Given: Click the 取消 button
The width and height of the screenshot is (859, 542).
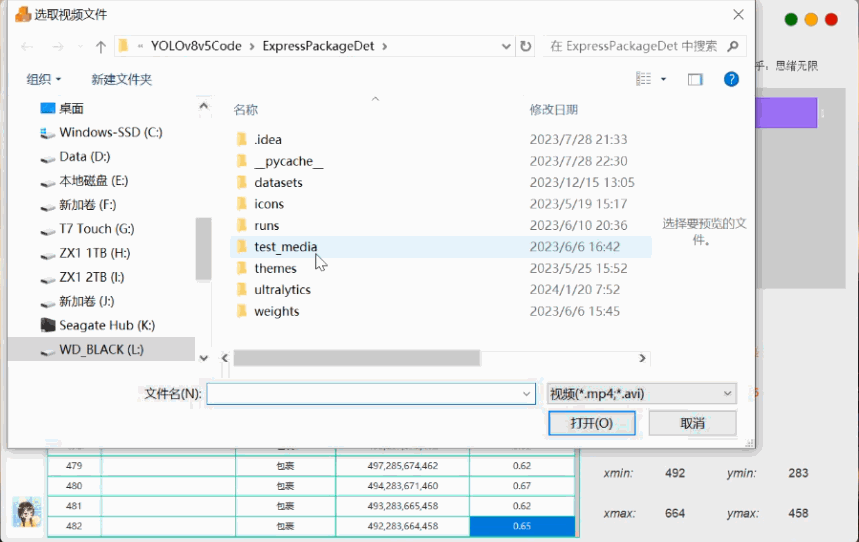Looking at the screenshot, I should coord(692,423).
